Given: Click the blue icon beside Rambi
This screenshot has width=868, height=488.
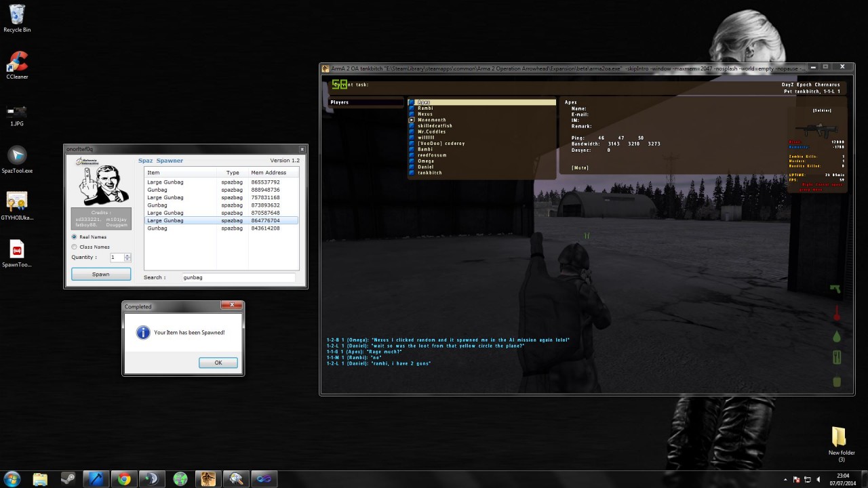Looking at the screenshot, I should point(411,108).
